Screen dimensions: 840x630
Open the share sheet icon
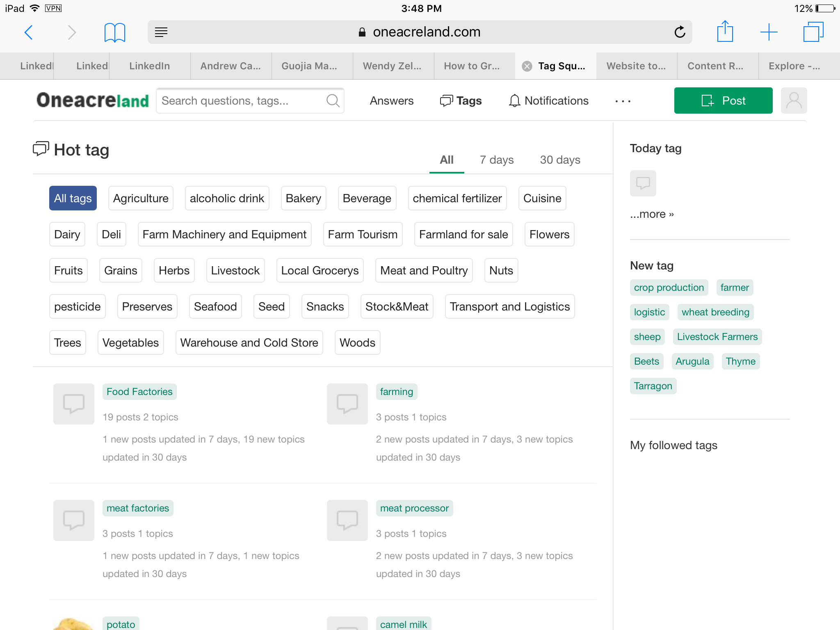725,32
